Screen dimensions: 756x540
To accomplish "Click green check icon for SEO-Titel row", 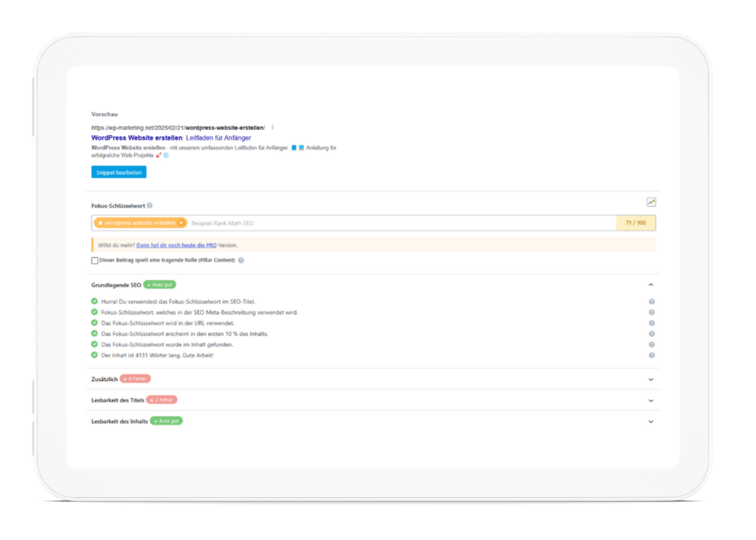I will click(x=94, y=301).
